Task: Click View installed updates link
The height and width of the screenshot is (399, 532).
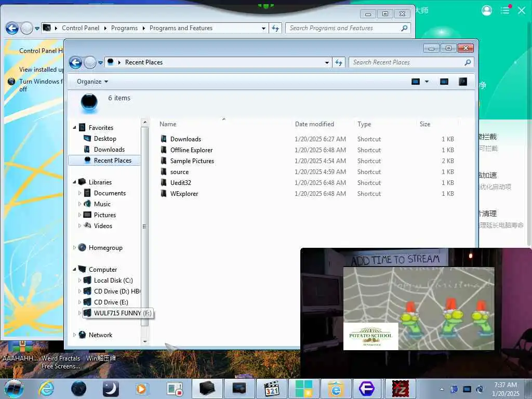Action: click(x=41, y=70)
